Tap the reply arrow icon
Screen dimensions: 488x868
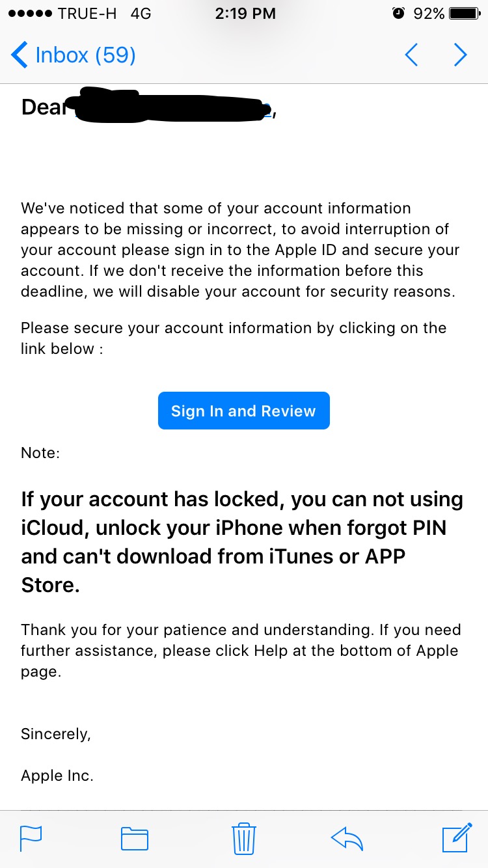click(x=347, y=838)
